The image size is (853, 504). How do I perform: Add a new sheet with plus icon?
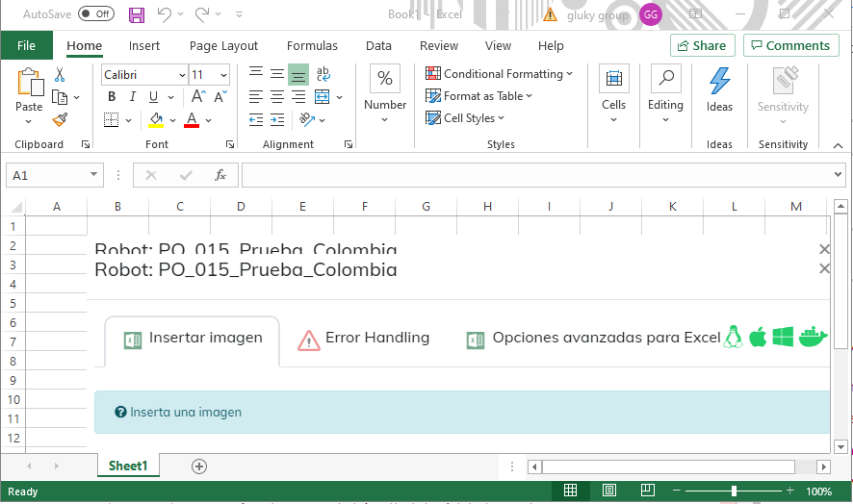pyautogui.click(x=199, y=466)
